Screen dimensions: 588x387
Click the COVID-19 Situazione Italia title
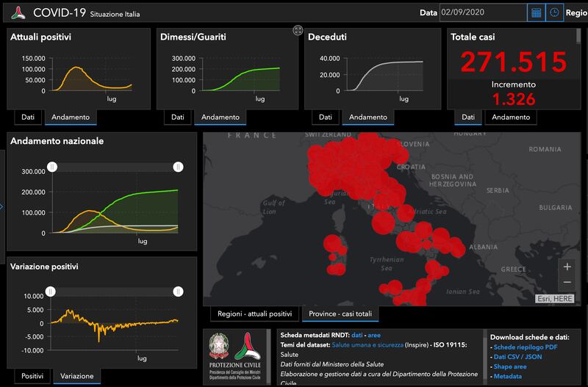86,13
